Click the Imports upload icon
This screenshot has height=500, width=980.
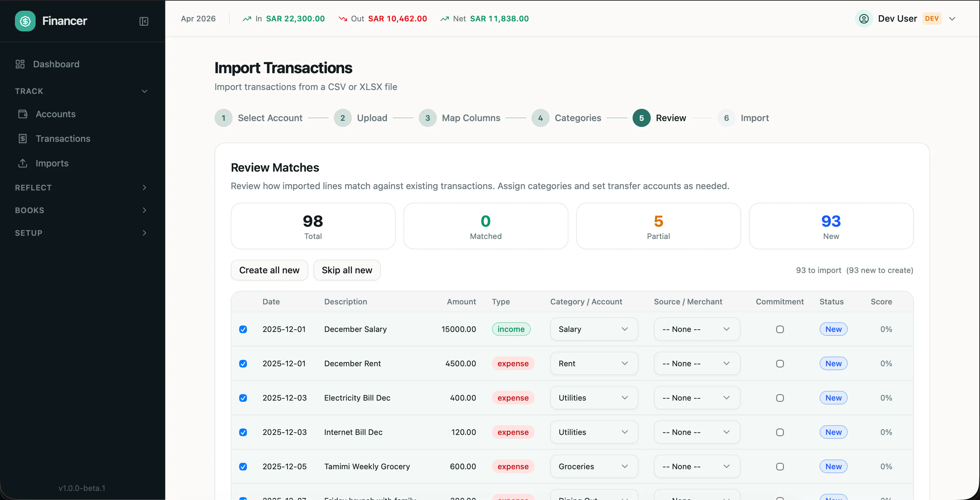click(23, 163)
